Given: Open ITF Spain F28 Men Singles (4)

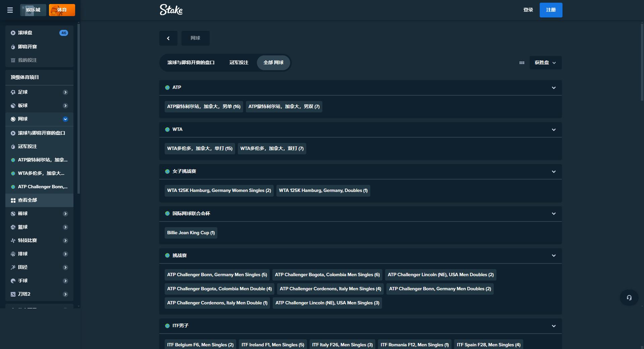Looking at the screenshot, I should point(488,345).
